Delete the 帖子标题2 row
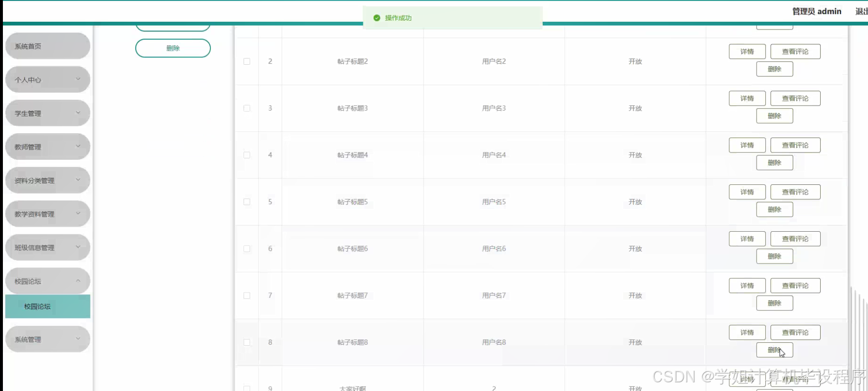 tap(774, 69)
